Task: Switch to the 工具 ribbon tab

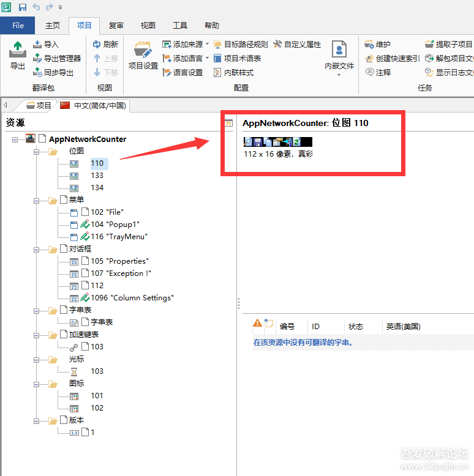Action: (x=180, y=26)
